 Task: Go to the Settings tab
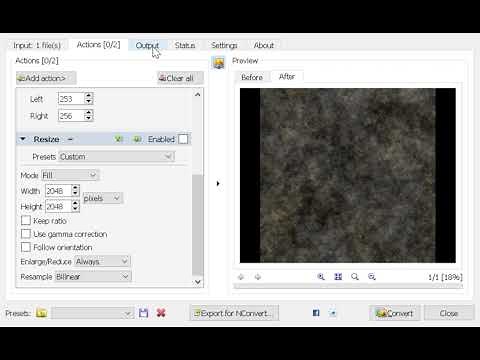click(224, 45)
